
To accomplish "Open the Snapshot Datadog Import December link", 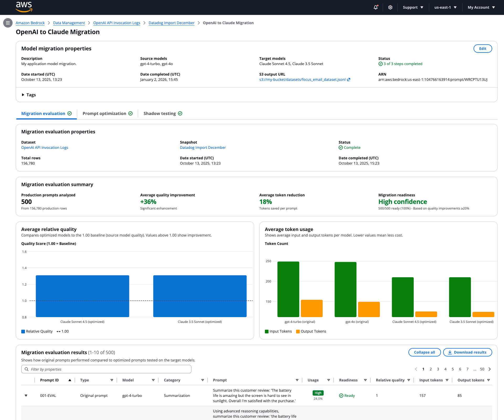I will coord(203,148).
